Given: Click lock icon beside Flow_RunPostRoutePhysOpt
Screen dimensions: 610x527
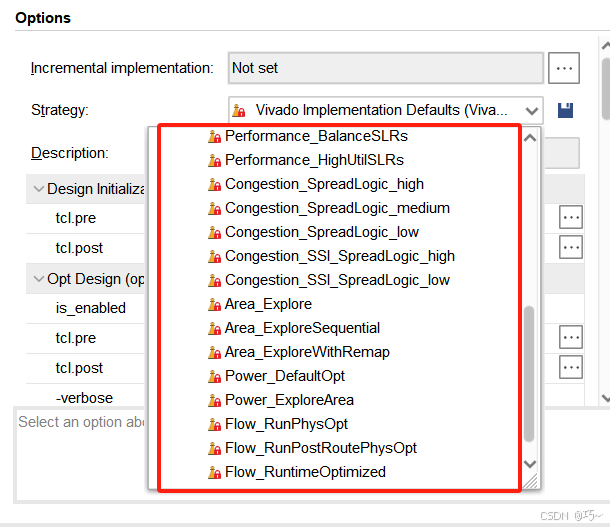Looking at the screenshot, I should click(214, 448).
